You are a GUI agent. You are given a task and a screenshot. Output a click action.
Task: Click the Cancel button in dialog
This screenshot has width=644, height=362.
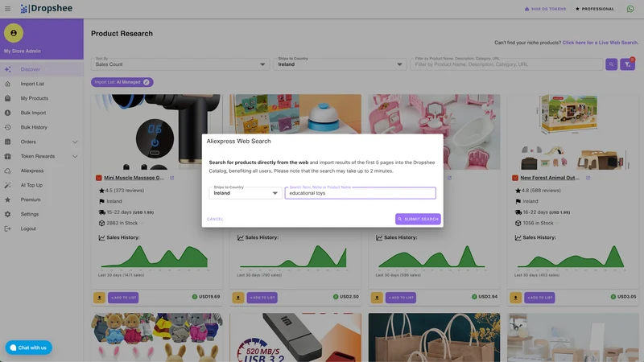(215, 219)
